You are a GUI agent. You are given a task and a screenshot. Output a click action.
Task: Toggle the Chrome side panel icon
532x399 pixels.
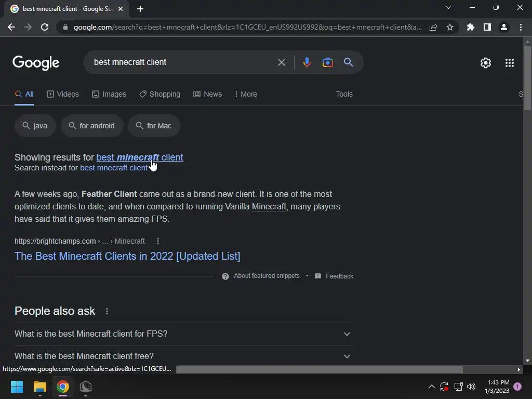(x=487, y=27)
